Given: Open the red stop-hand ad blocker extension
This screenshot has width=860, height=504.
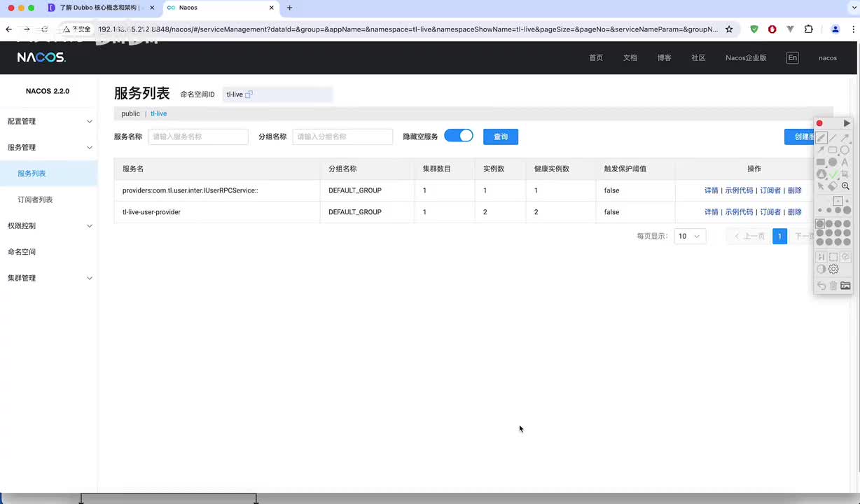Looking at the screenshot, I should [772, 29].
